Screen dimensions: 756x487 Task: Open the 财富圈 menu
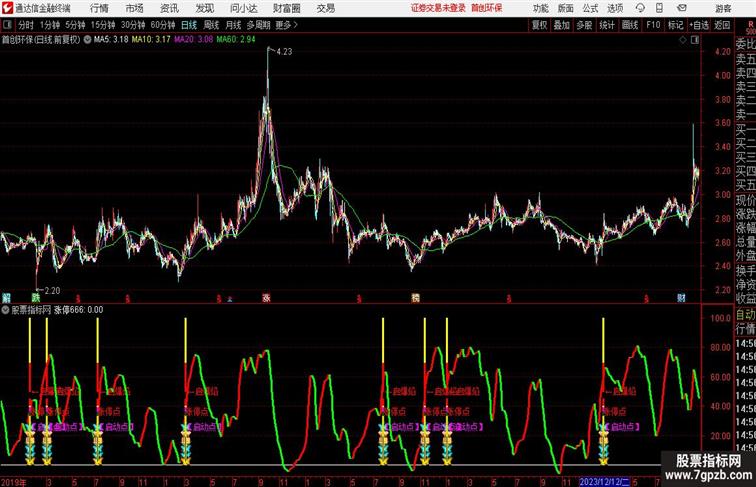click(286, 8)
